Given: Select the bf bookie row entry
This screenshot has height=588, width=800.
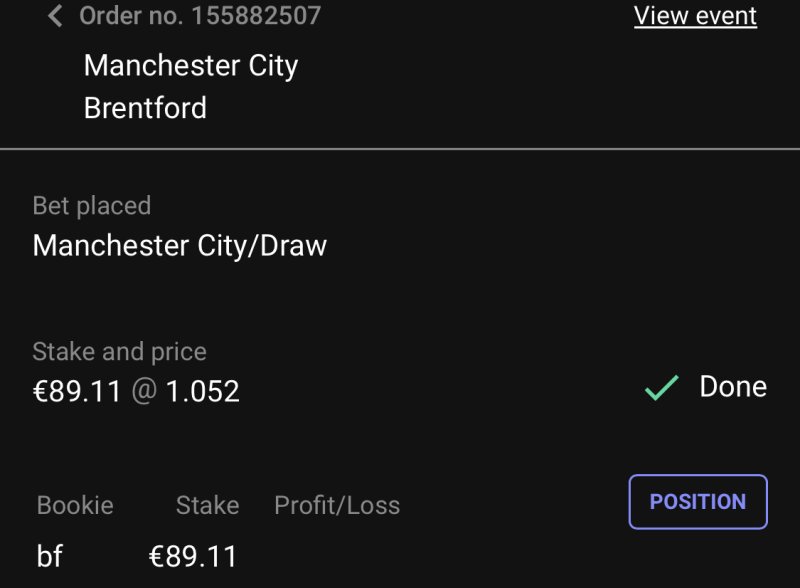Looking at the screenshot, I should 50,556.
